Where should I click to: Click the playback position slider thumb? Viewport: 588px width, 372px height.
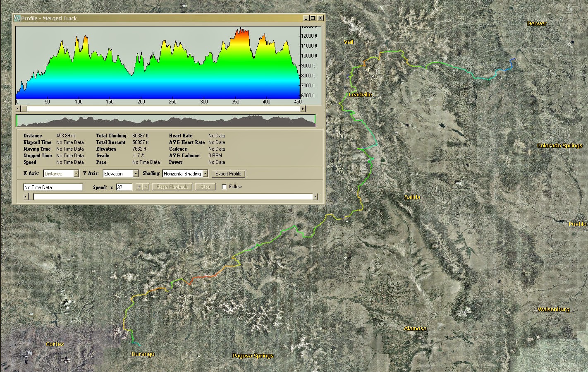(31, 197)
